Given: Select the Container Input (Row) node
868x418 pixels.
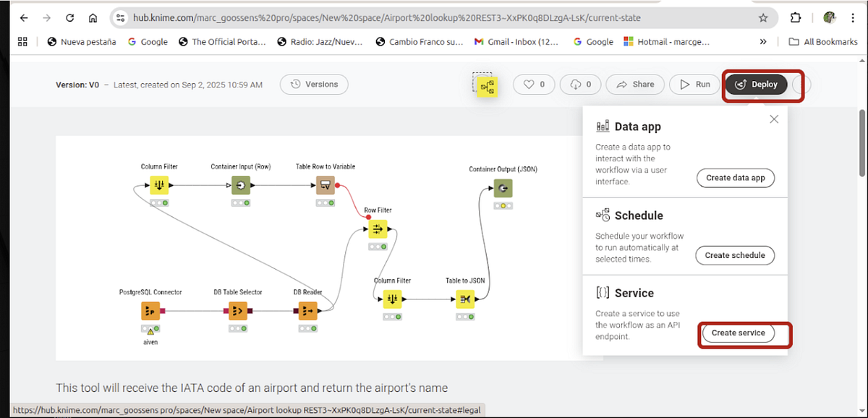Looking at the screenshot, I should pos(242,185).
